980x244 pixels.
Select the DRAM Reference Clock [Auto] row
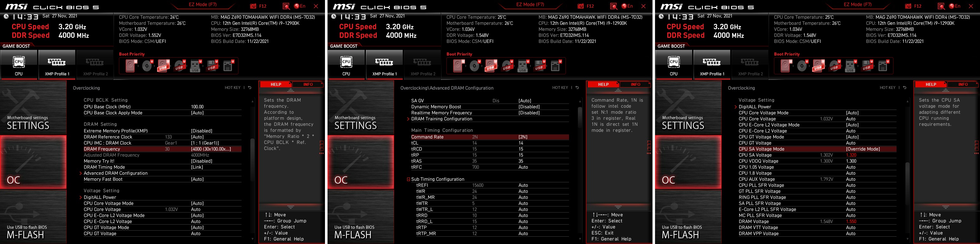click(x=162, y=137)
